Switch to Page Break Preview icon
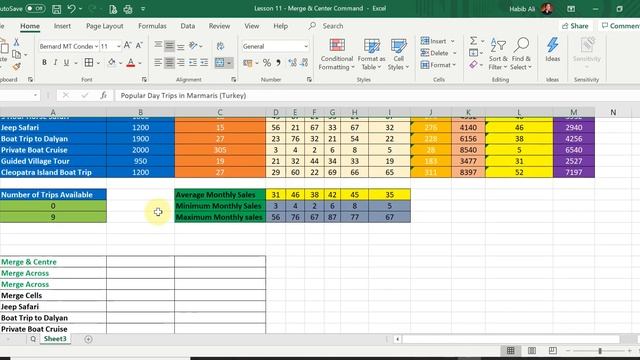 click(x=553, y=351)
